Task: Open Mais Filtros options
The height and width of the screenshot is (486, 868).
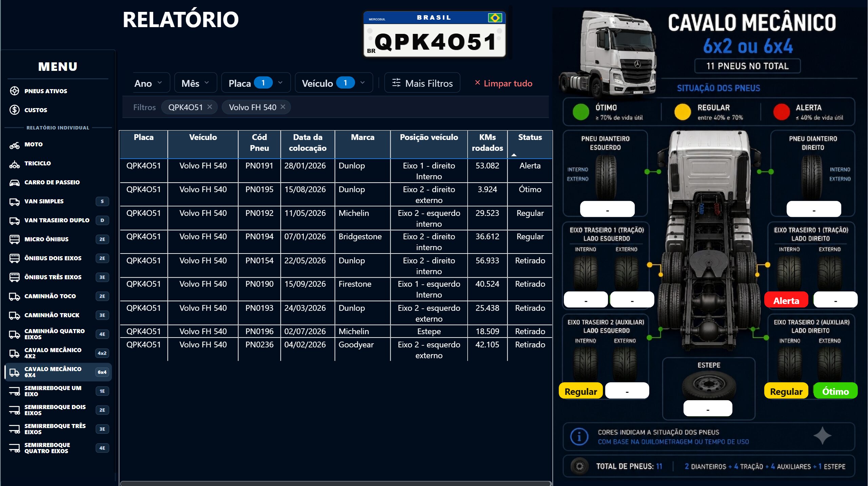Action: click(422, 83)
